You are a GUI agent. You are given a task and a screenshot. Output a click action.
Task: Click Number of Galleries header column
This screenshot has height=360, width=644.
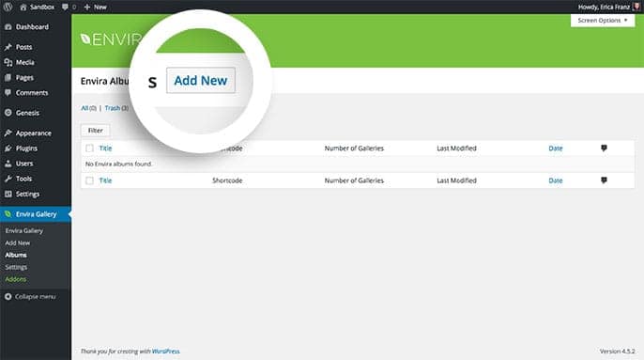click(354, 149)
